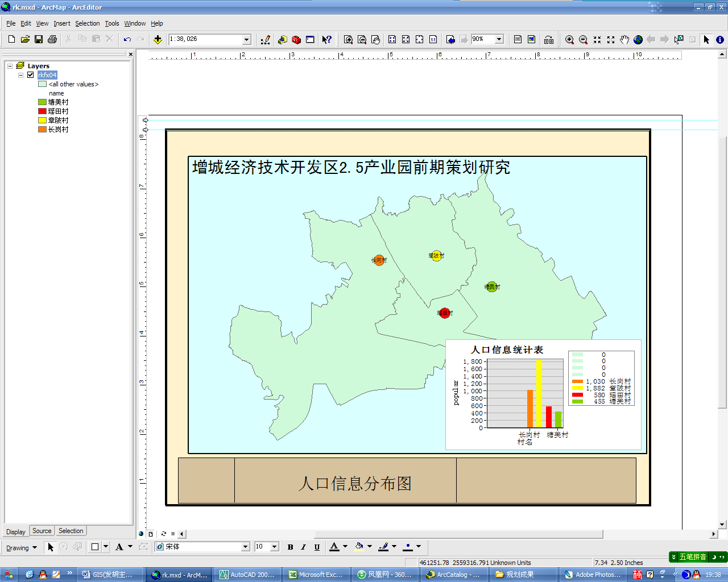Open the font color dropdown arrow
The height and width of the screenshot is (582, 728).
coord(345,547)
